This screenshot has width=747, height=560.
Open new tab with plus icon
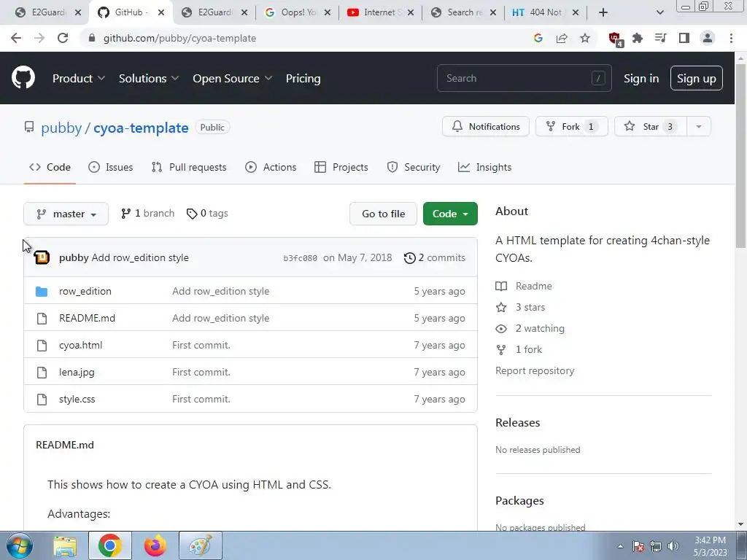tap(603, 12)
